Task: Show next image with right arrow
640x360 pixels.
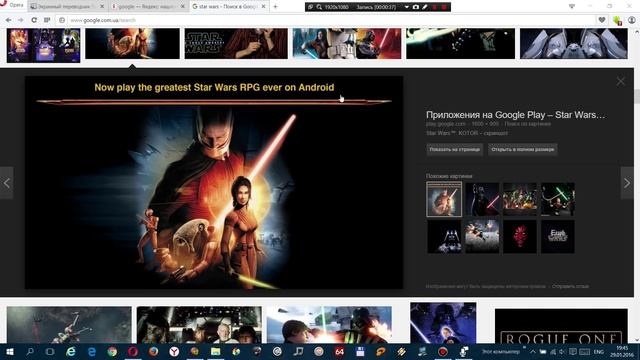Action: click(x=627, y=183)
